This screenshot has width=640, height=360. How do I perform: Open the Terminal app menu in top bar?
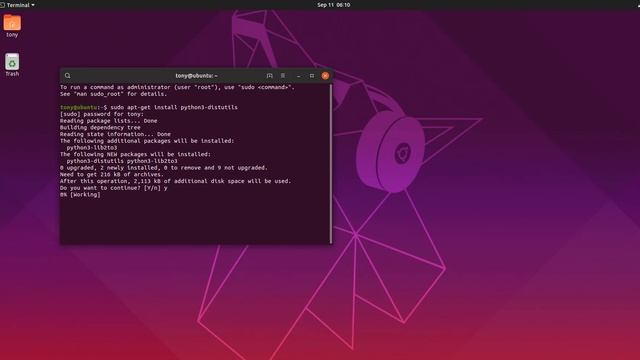(x=18, y=5)
